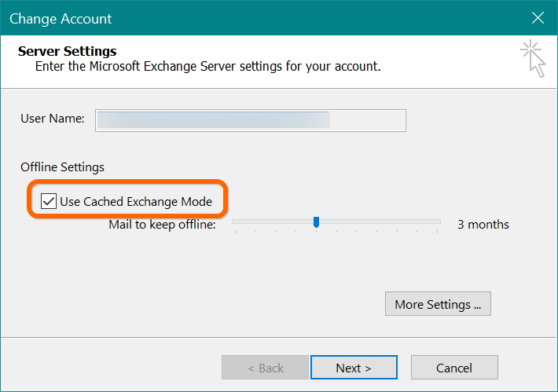
Task: Click the Server Settings heading
Action: [x=67, y=52]
